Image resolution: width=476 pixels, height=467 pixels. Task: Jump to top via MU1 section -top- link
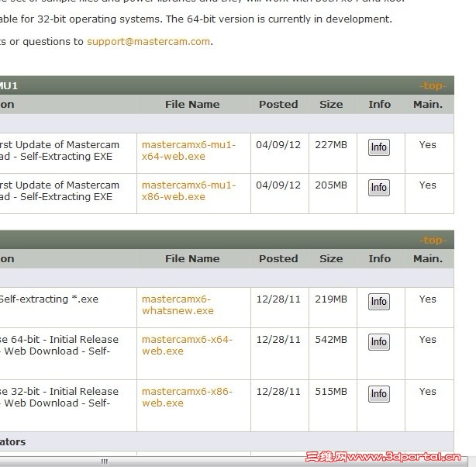(433, 86)
